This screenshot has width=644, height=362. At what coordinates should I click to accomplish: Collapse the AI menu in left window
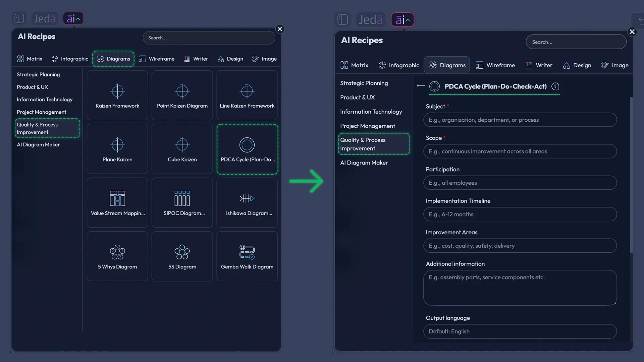[73, 18]
